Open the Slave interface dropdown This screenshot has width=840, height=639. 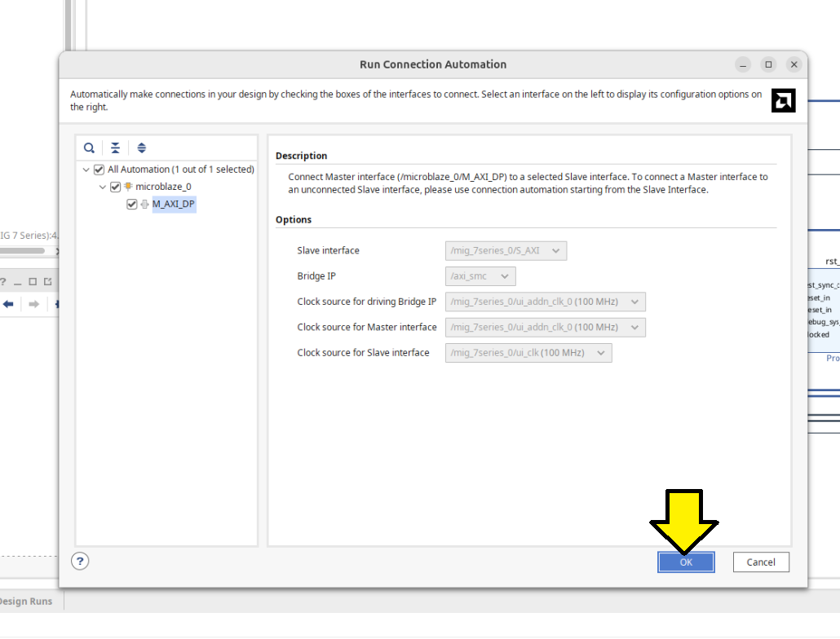tap(506, 251)
